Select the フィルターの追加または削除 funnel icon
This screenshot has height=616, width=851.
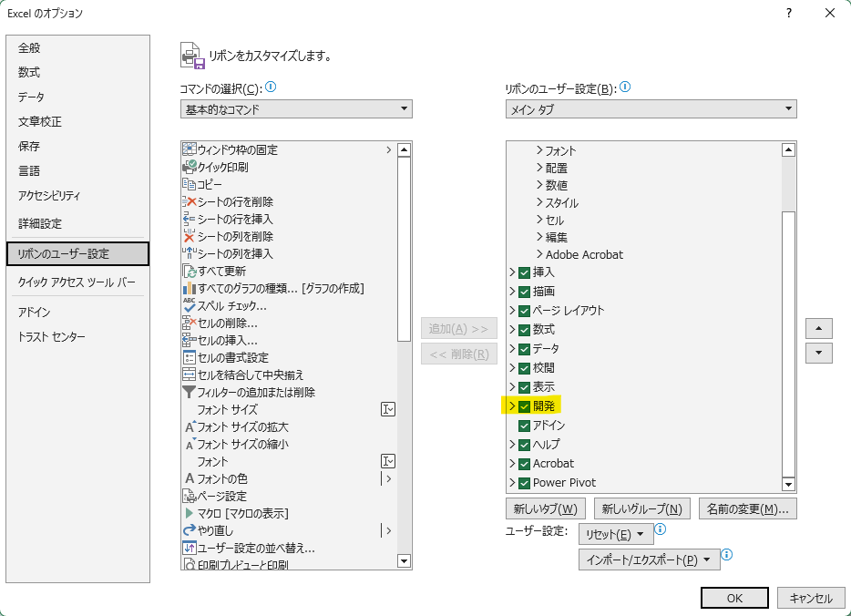tap(190, 392)
